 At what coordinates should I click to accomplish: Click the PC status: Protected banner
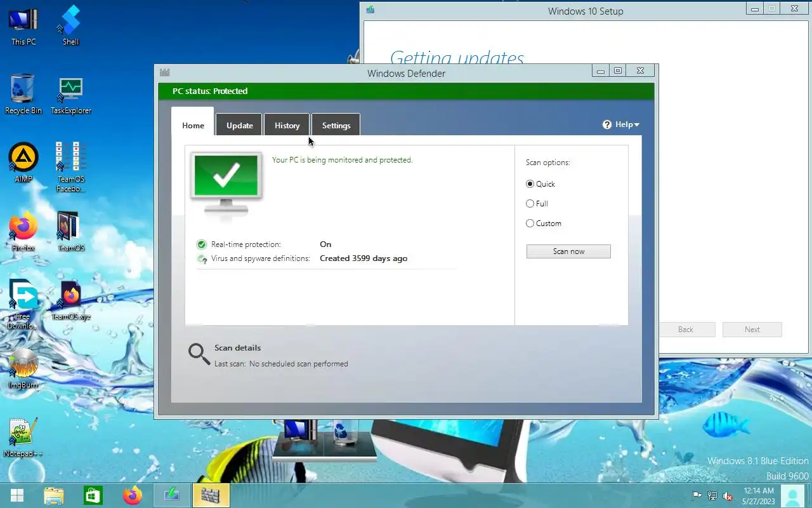tap(406, 91)
